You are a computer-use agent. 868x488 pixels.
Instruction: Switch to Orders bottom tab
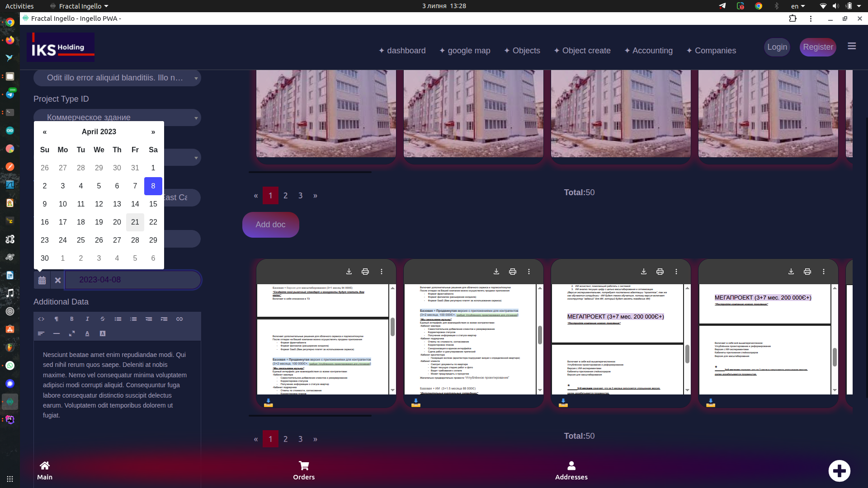click(x=304, y=471)
